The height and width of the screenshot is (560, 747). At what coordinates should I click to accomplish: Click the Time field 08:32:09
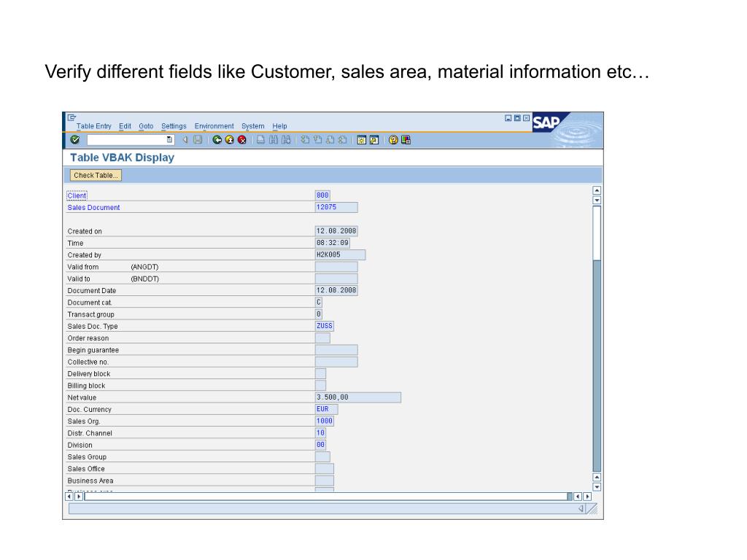[x=333, y=243]
